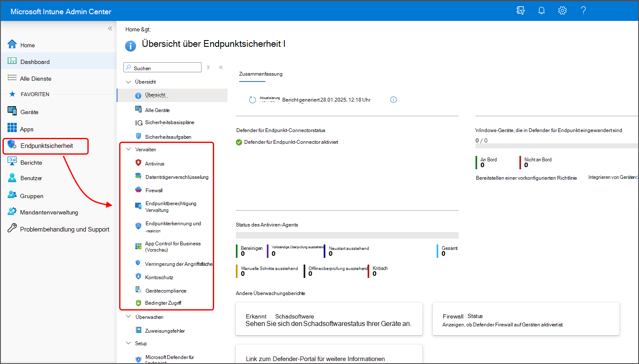Collapse the Übersicht section chevron
Screen dimensions: 639x364
128,82
